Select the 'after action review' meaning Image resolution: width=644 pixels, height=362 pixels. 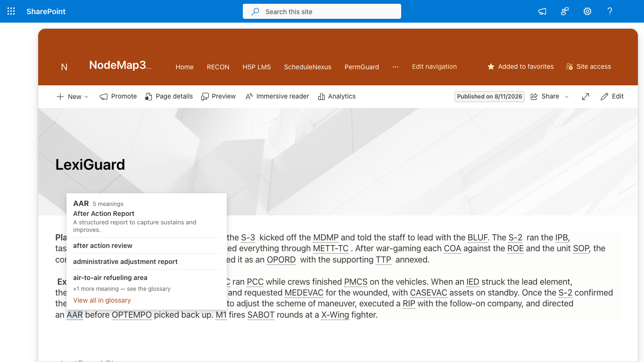pyautogui.click(x=103, y=246)
